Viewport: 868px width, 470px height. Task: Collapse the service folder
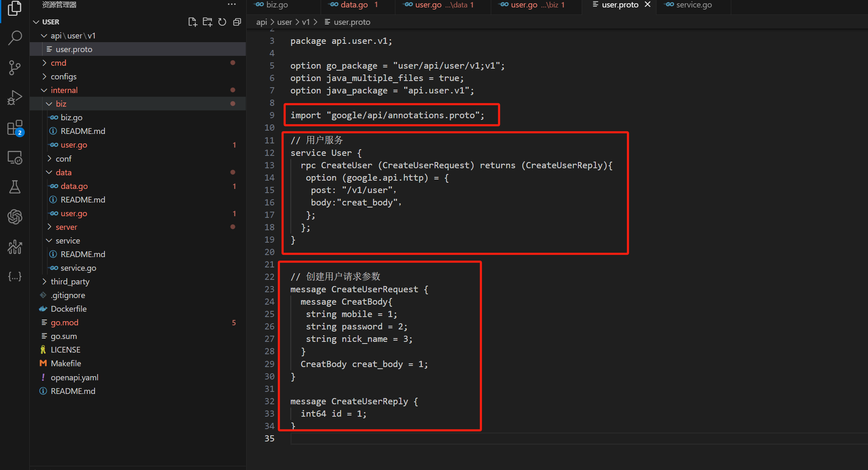coord(49,241)
